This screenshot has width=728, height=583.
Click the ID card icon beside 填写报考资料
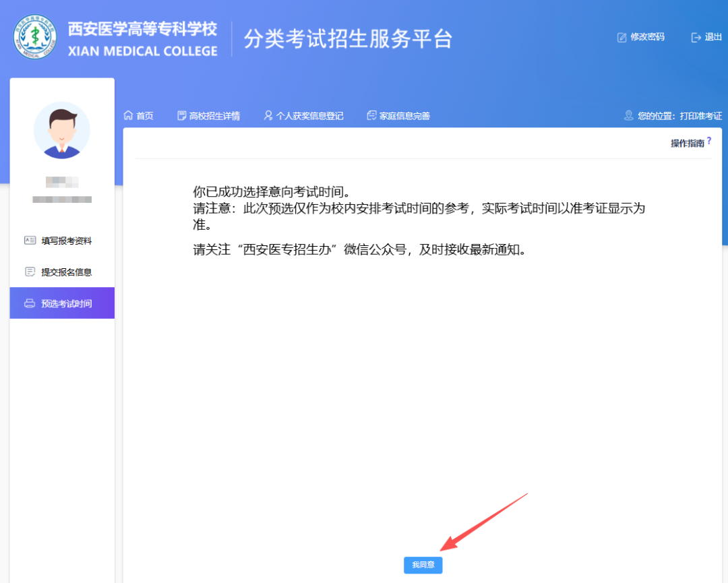tap(30, 241)
